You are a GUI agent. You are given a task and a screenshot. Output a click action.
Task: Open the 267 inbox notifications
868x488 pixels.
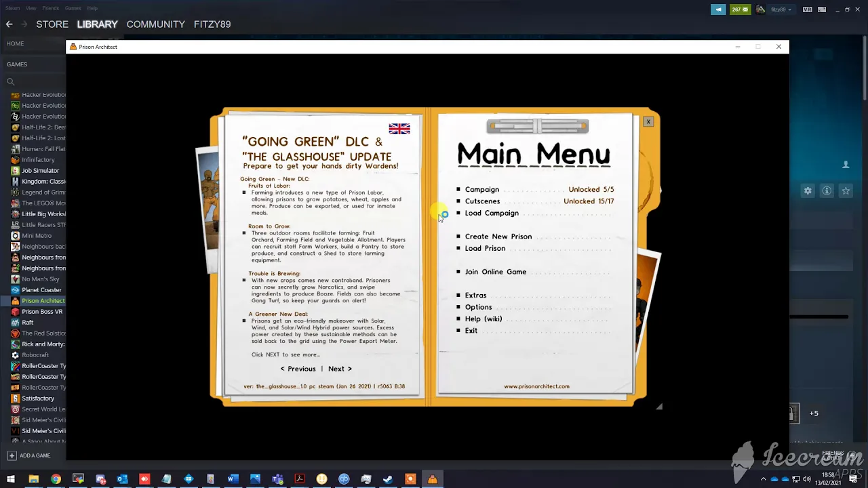(x=740, y=9)
